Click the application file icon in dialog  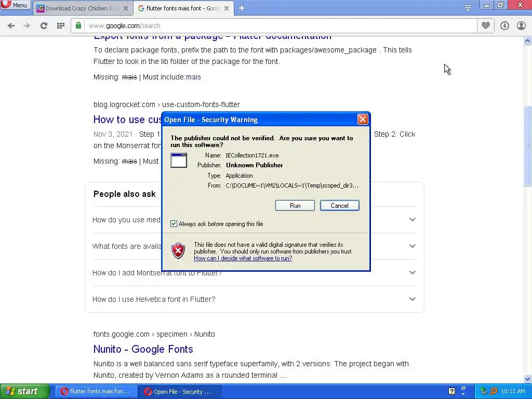point(179,160)
